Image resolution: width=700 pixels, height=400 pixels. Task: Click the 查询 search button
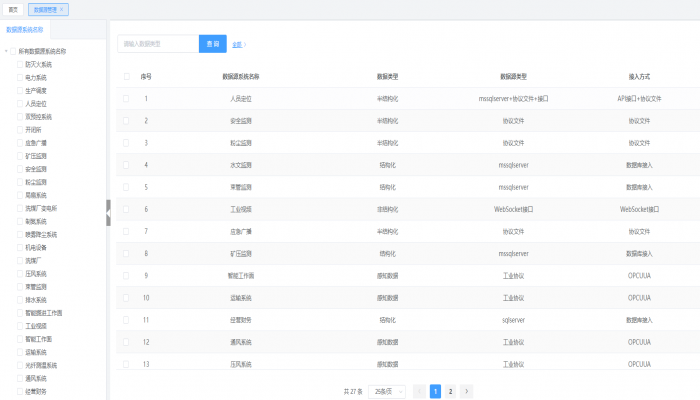(x=212, y=44)
